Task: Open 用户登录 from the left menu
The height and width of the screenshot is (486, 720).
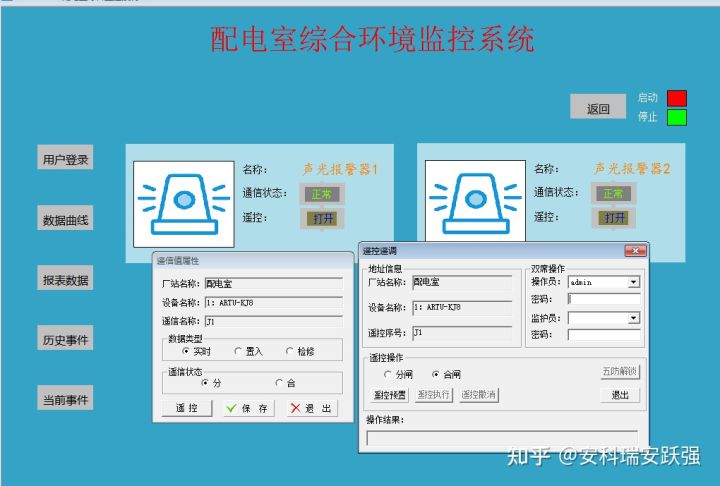Action: (x=66, y=159)
